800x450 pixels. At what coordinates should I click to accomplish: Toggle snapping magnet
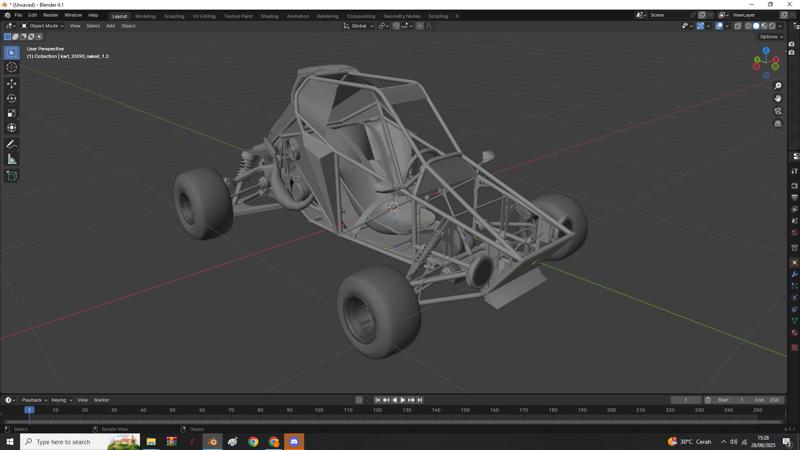pyautogui.click(x=396, y=26)
